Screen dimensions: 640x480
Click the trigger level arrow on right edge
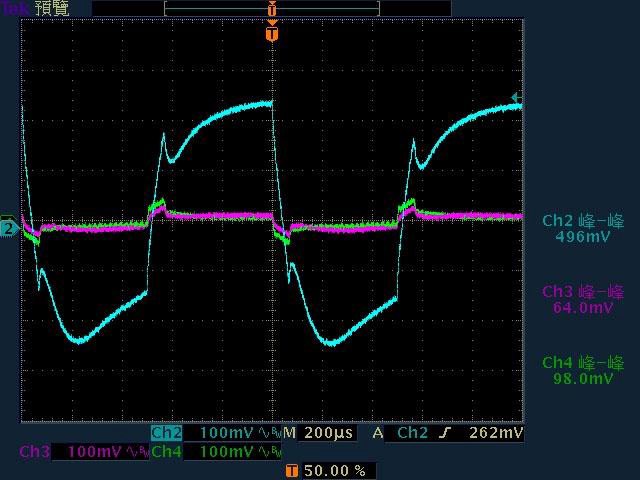tap(516, 98)
